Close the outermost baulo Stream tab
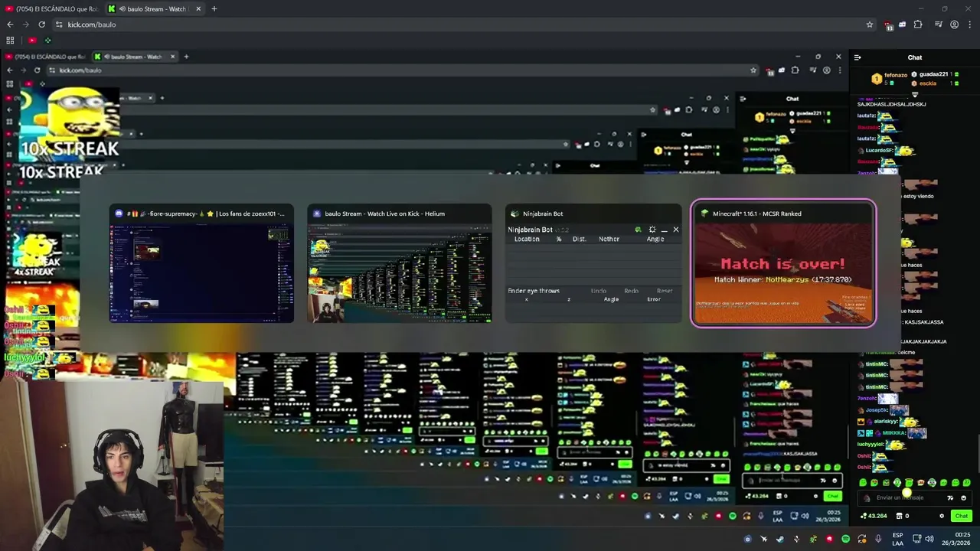 tap(198, 9)
